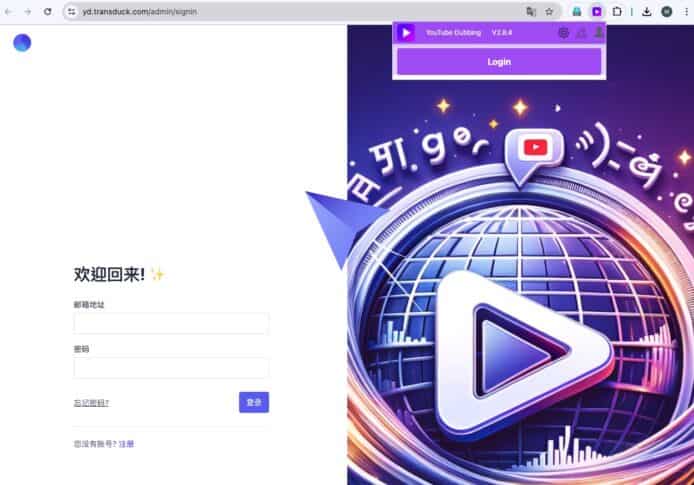Open the Chrome profile avatar
The height and width of the screenshot is (485, 694).
pyautogui.click(x=666, y=11)
